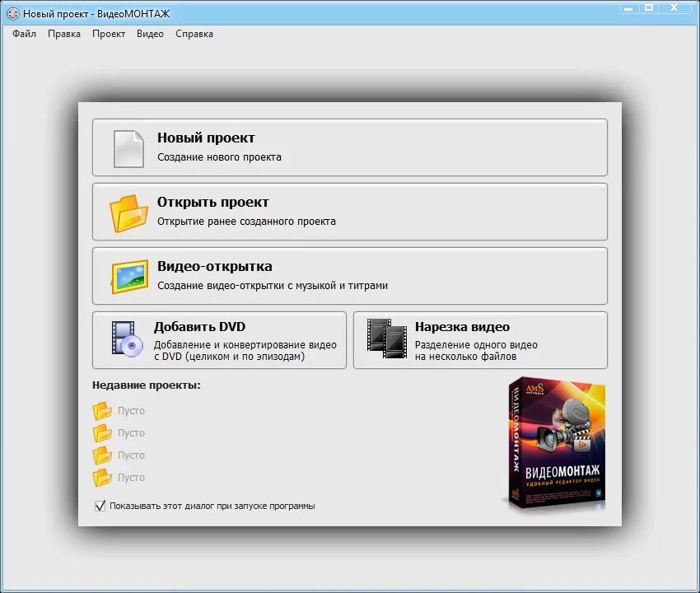Click the text Создание нового проекта
This screenshot has width=700, height=593.
click(219, 157)
